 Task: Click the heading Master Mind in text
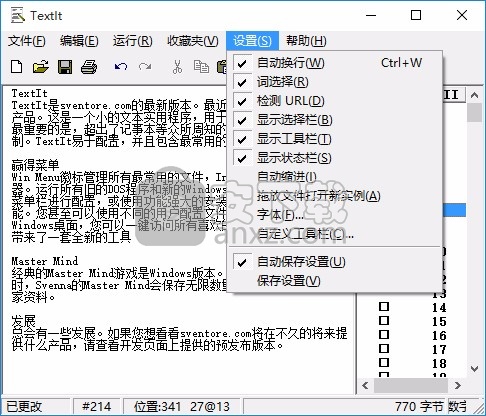[45, 261]
